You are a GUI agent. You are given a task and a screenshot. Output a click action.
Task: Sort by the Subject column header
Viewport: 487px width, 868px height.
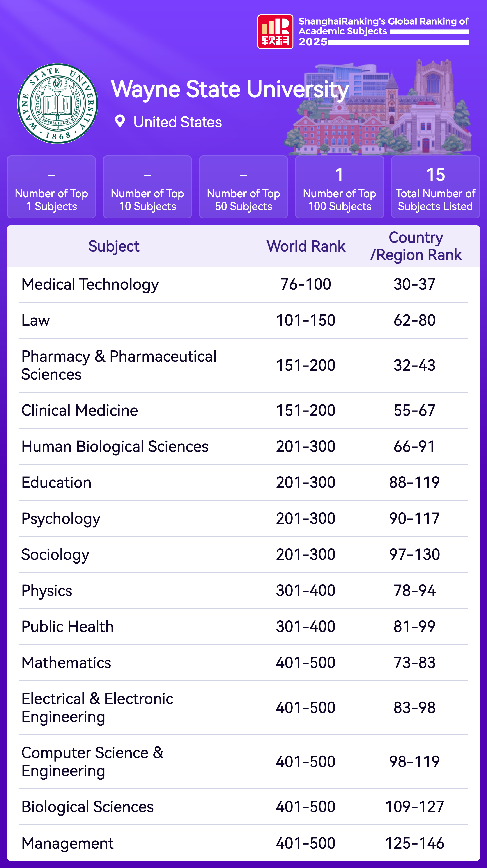pos(114,246)
